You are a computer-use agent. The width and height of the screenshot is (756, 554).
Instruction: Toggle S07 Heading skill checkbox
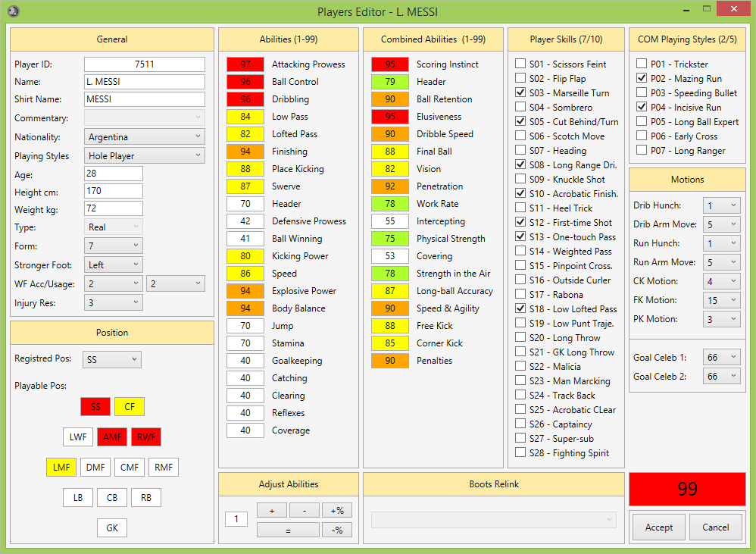(520, 150)
